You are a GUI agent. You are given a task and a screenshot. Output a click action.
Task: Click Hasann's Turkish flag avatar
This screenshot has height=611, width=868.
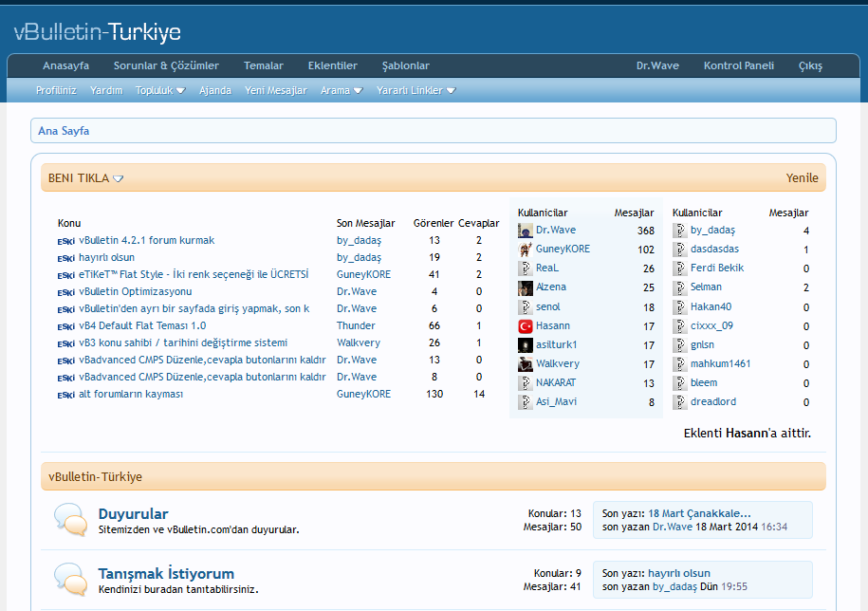pyautogui.click(x=525, y=326)
